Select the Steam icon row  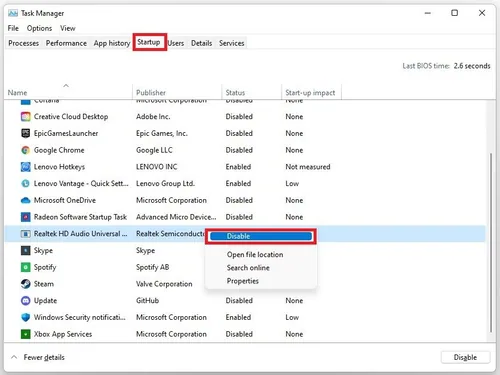(25, 284)
